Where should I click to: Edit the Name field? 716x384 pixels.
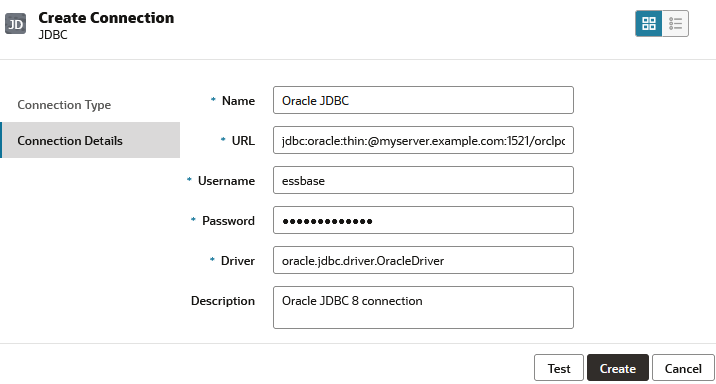coord(423,100)
